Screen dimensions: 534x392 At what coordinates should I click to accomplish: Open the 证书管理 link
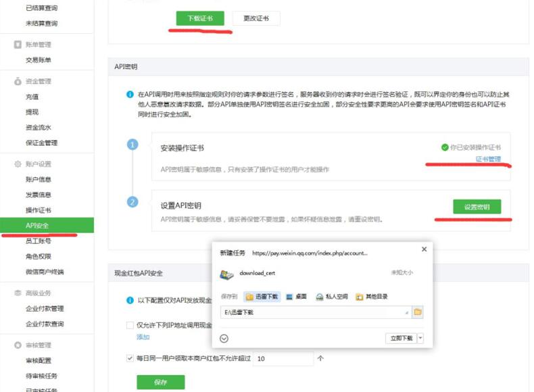[x=488, y=160]
